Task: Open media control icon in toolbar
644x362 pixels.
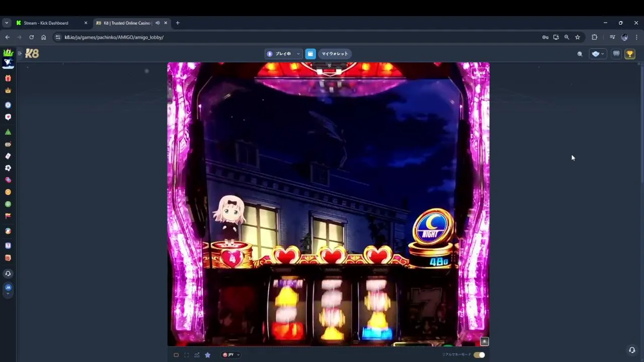Action: point(612,37)
